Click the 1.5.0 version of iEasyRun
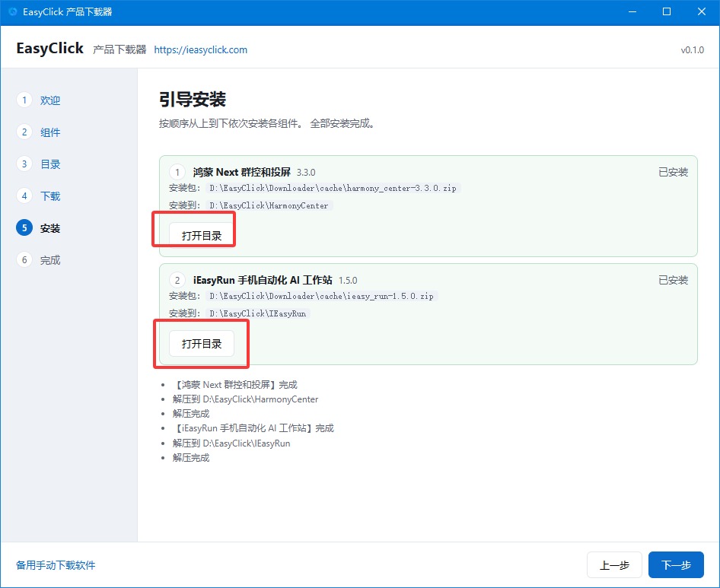The height and width of the screenshot is (588, 720). click(x=348, y=281)
